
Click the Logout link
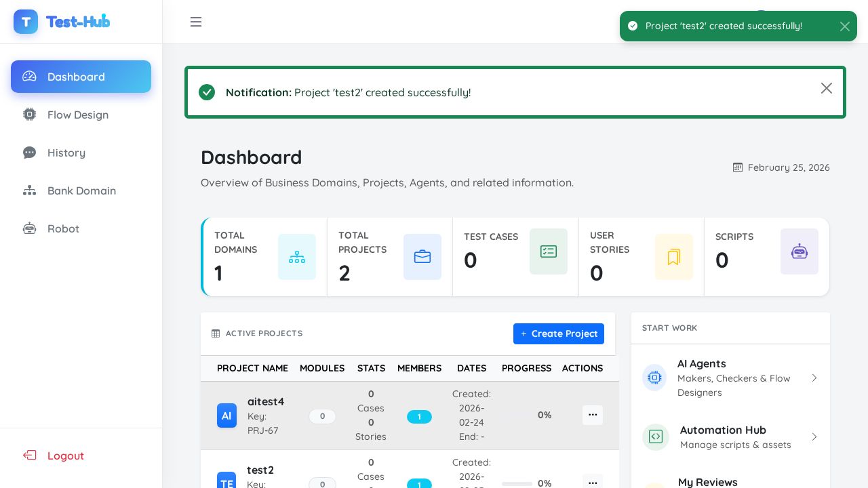(65, 455)
